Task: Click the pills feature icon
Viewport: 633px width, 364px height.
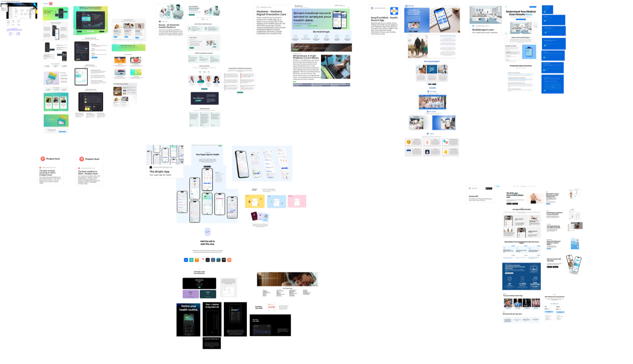Action: (x=445, y=142)
